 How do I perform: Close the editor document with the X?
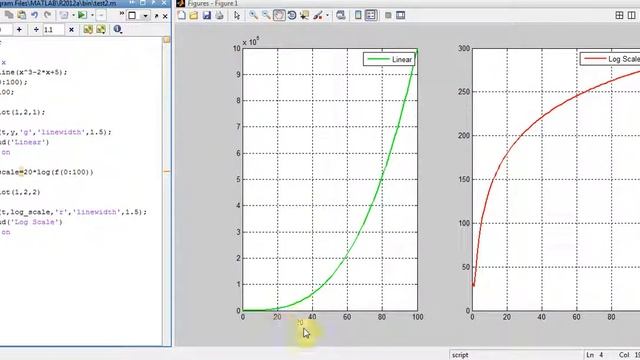pos(165,16)
